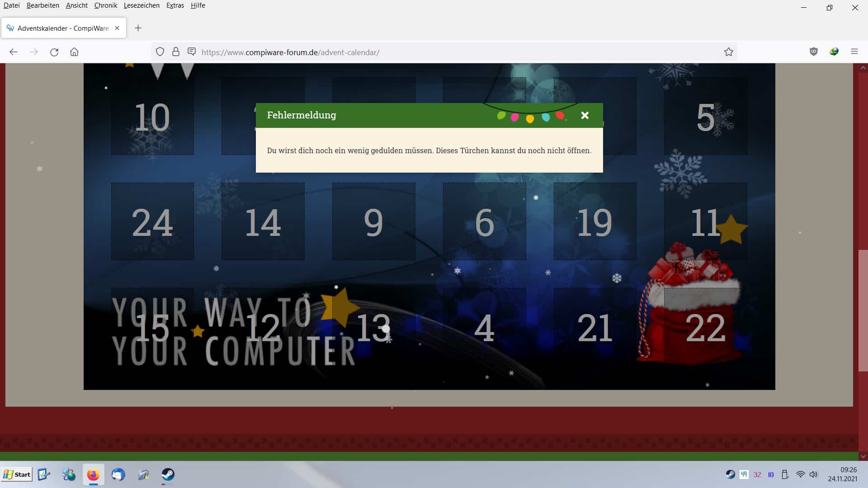Open the Extras menu
Screen dimensions: 868x488
(x=175, y=5)
